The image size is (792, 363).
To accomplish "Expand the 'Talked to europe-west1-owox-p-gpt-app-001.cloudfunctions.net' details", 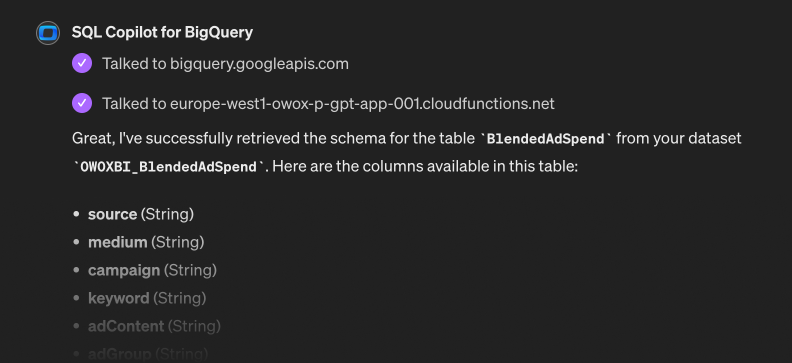I will 328,103.
